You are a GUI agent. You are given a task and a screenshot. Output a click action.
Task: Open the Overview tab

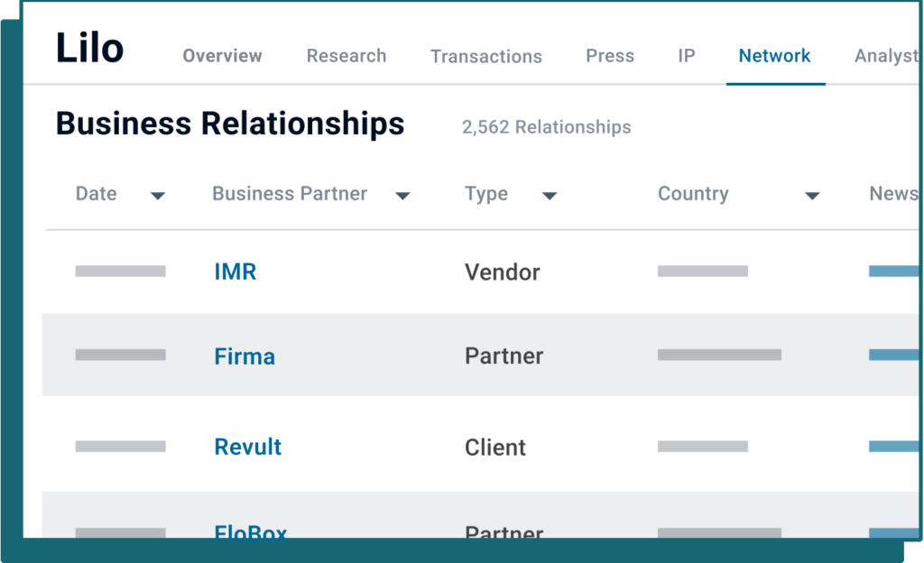pyautogui.click(x=222, y=56)
